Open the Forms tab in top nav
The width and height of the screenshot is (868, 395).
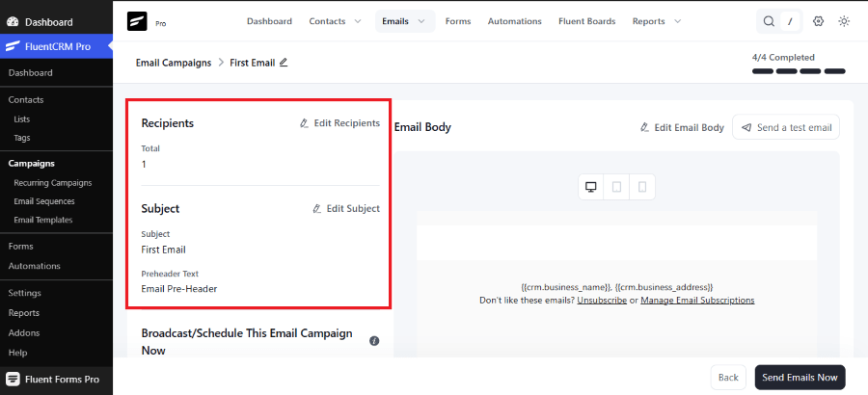tap(458, 21)
